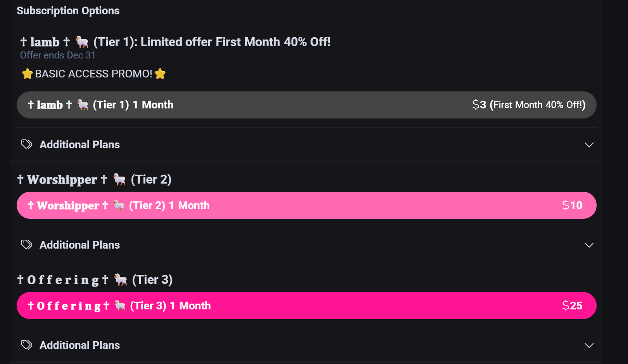Click the $25 price on Offering button
The height and width of the screenshot is (364, 628).
click(572, 306)
